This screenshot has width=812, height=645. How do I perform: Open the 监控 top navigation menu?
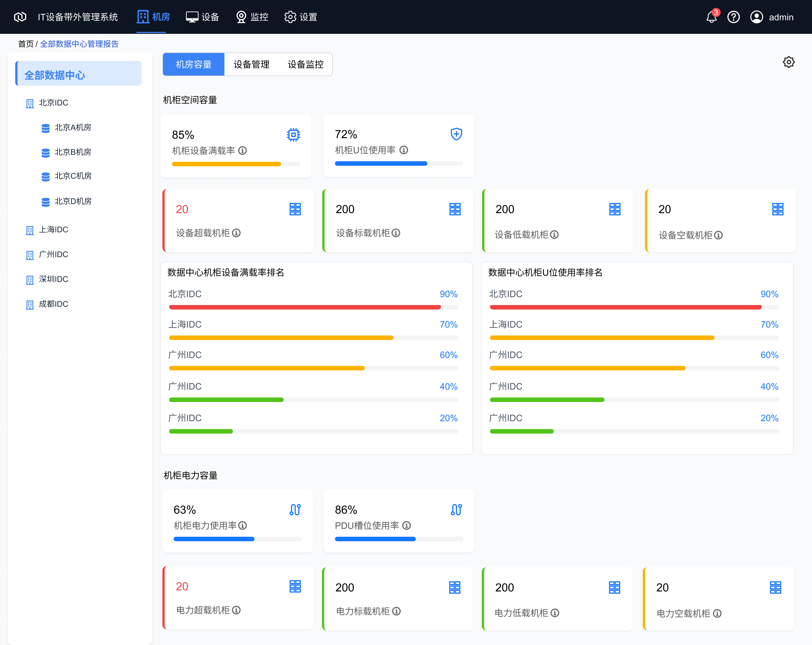pyautogui.click(x=252, y=17)
